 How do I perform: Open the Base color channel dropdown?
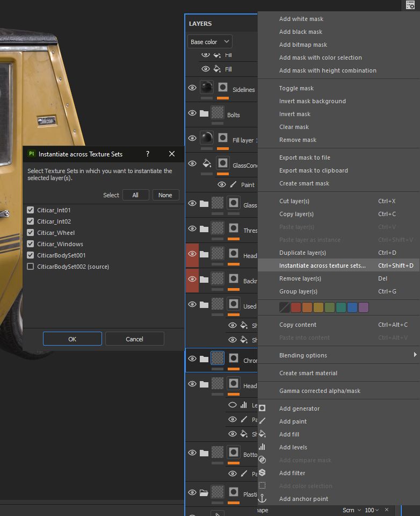tap(209, 42)
